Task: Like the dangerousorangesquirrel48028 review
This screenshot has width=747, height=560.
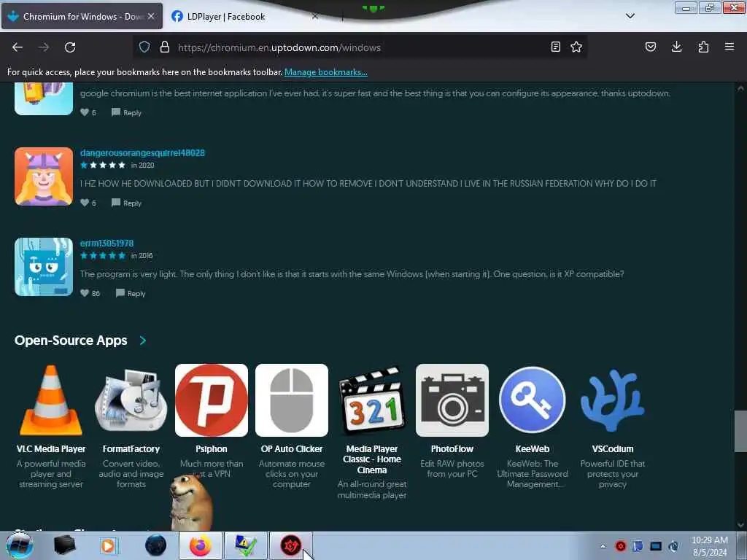Action: 85,203
